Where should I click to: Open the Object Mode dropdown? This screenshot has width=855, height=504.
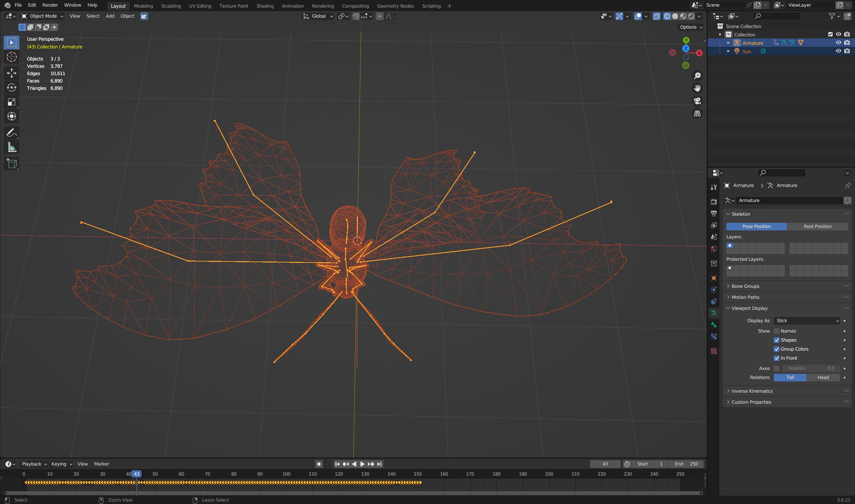pos(42,16)
